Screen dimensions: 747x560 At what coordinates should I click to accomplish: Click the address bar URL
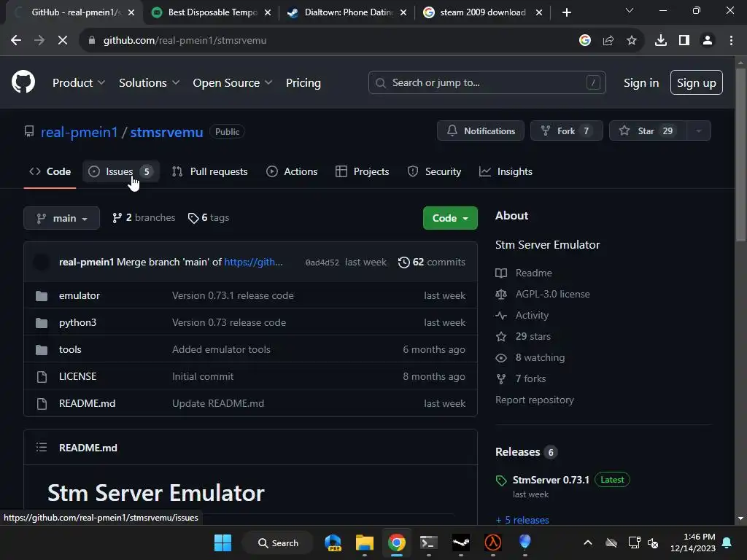click(185, 41)
